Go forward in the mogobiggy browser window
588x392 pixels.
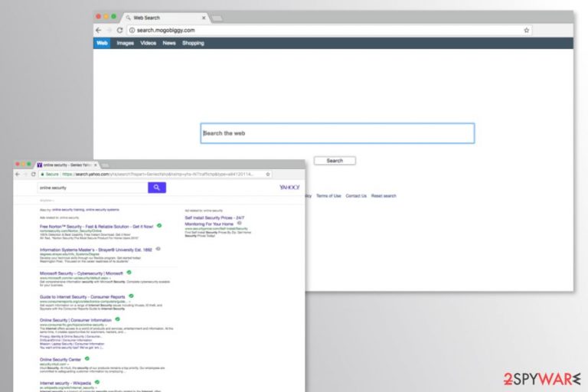click(109, 30)
